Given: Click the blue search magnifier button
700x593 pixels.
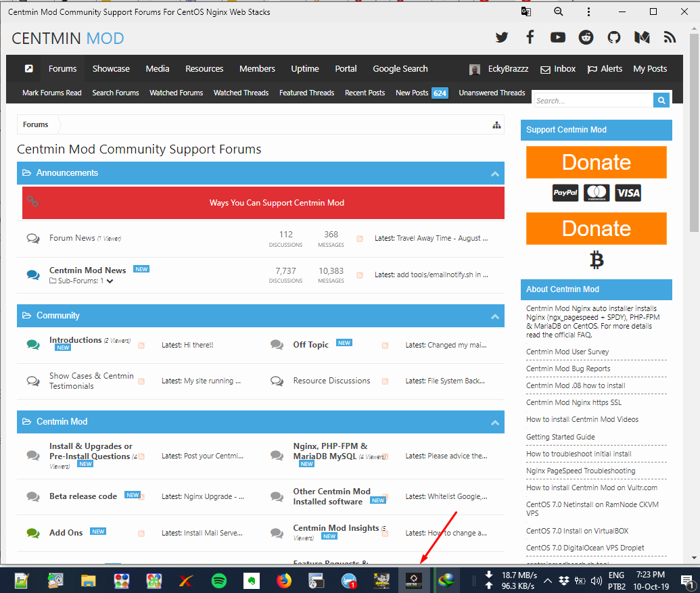Looking at the screenshot, I should pos(661,100).
